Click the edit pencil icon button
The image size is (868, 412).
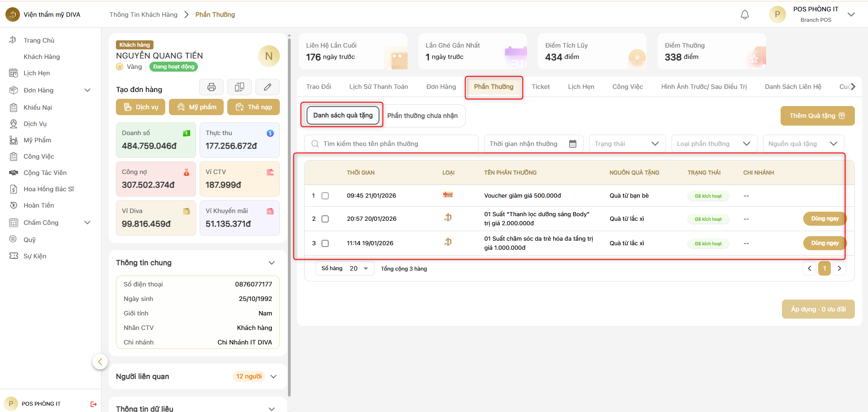[x=268, y=87]
